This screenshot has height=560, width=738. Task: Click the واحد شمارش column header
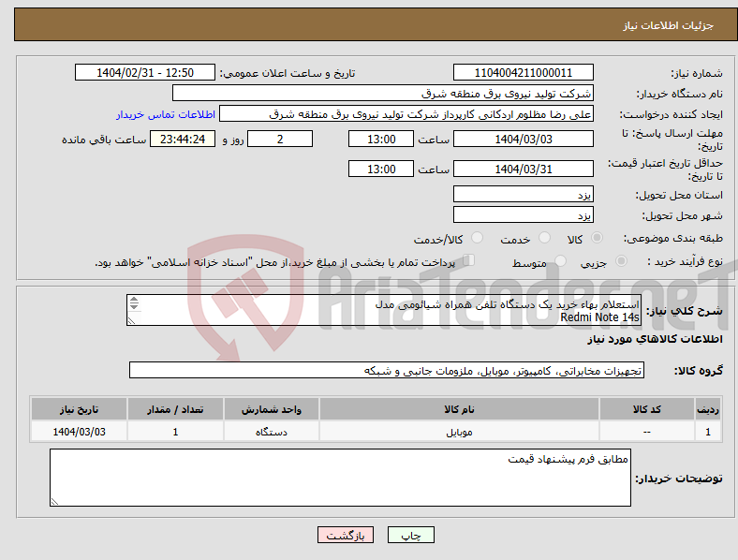pos(272,409)
